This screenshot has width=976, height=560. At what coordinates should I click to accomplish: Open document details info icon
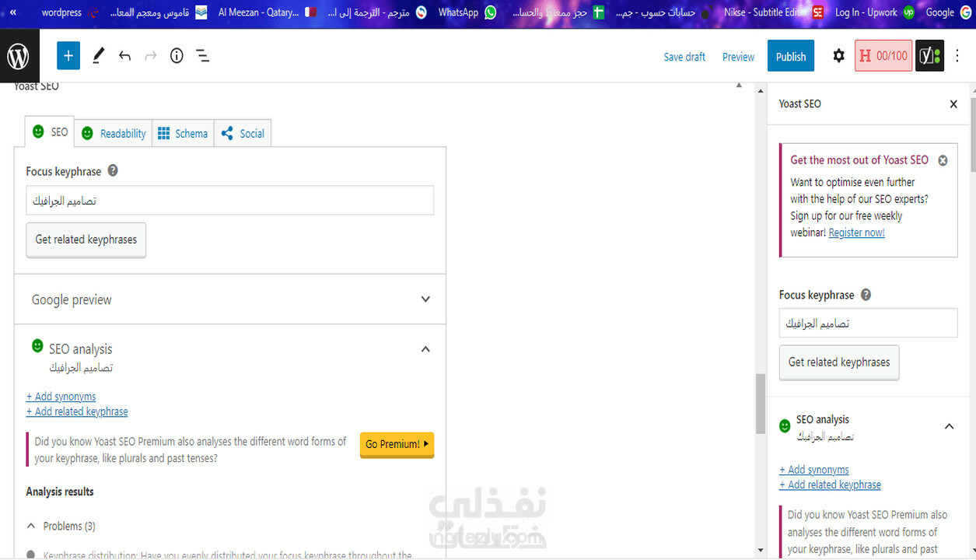point(177,56)
